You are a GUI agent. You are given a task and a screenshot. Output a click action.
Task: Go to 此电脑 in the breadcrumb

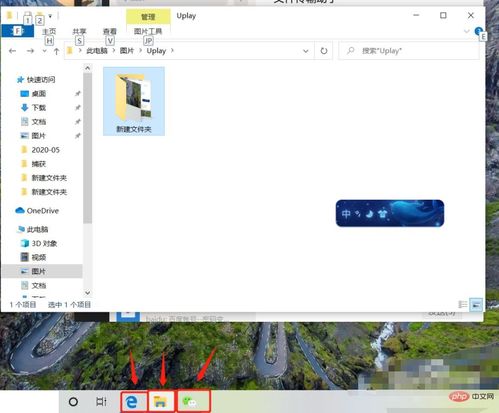pyautogui.click(x=97, y=51)
